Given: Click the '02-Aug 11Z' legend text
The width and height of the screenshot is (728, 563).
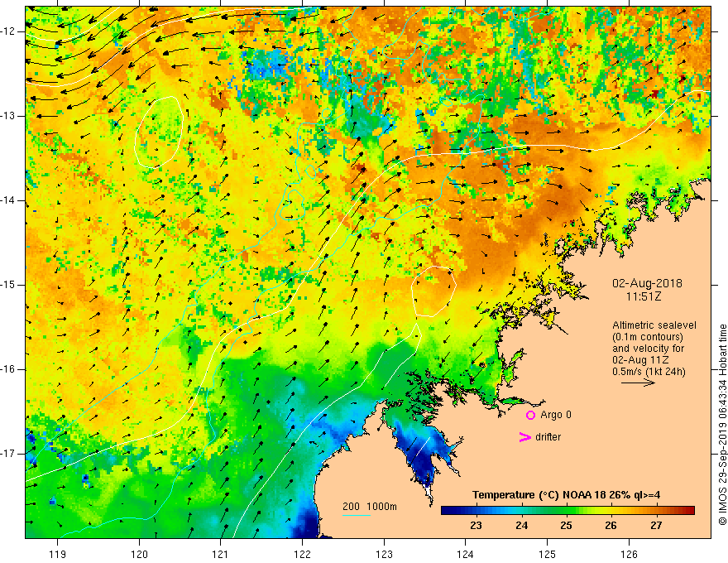Looking at the screenshot, I should click(642, 360).
